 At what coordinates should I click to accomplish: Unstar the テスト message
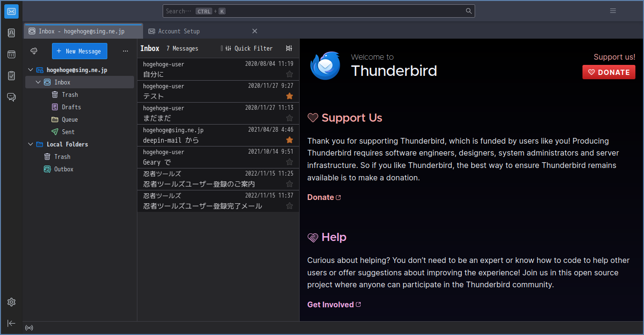(289, 96)
